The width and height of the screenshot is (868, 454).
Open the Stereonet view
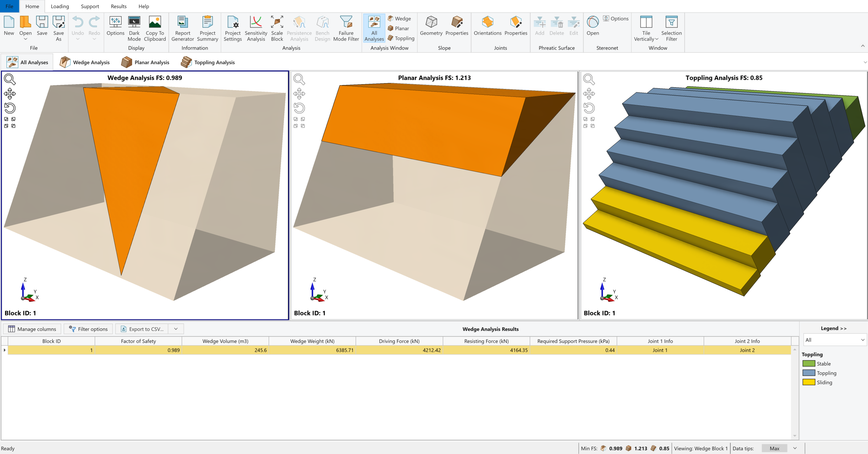593,25
